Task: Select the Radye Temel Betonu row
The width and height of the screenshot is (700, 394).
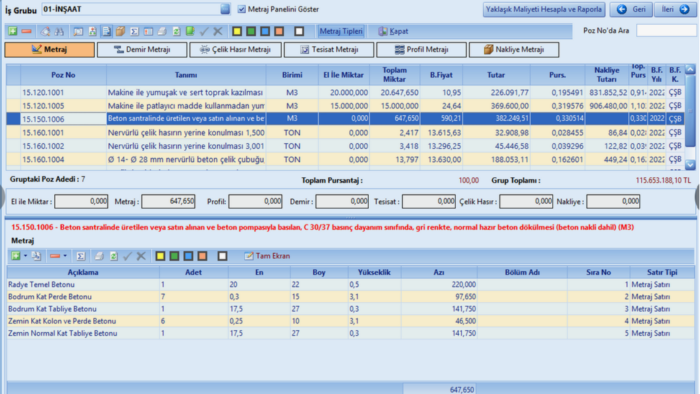Action: (x=350, y=284)
